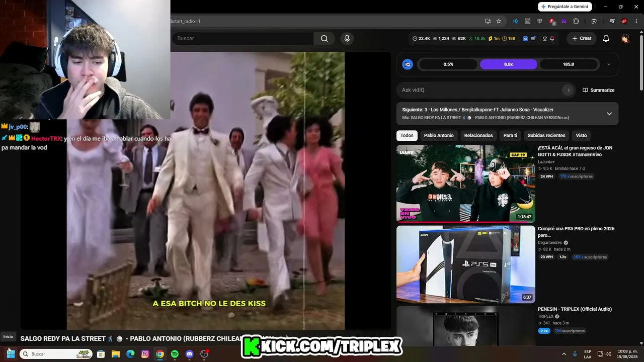Click the vidIQ logo in the stats bar

point(525,38)
